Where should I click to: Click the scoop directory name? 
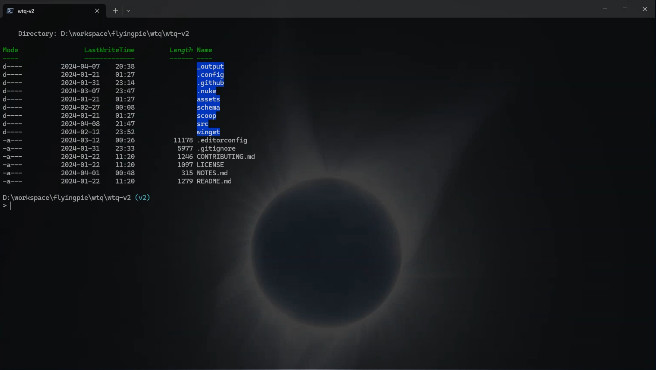207,116
